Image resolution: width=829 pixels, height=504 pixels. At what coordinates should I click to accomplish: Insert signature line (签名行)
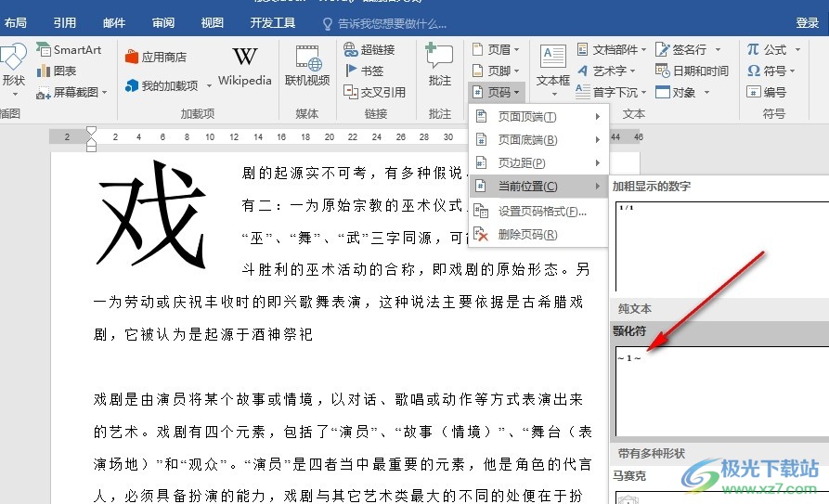(x=681, y=50)
